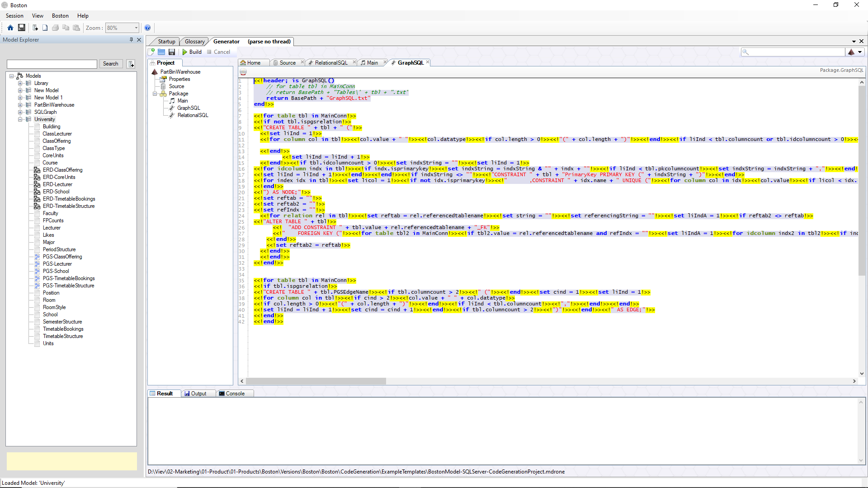Select Source in the Project tree

(176, 86)
